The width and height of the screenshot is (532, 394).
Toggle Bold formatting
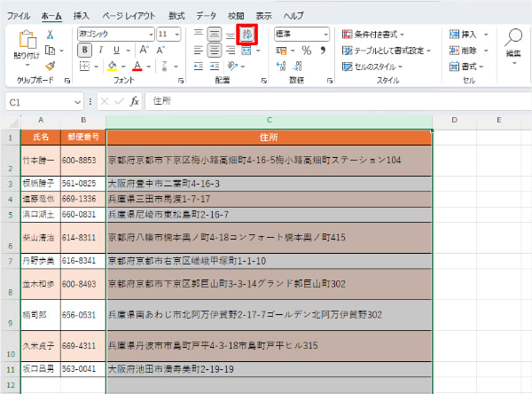[86, 51]
